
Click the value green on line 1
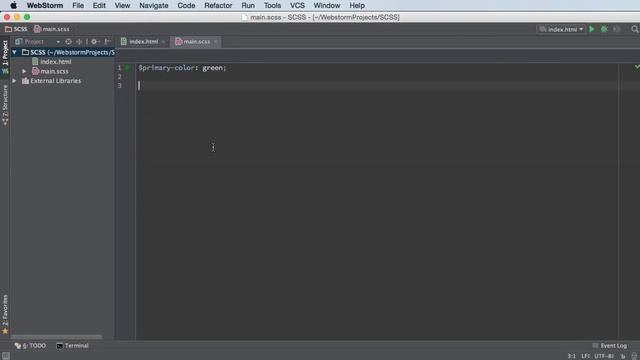[212, 68]
